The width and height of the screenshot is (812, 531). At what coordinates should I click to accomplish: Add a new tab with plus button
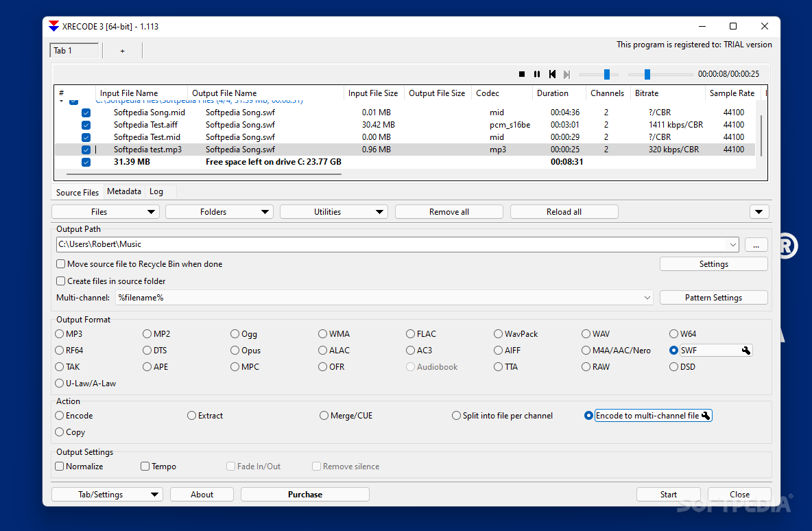pyautogui.click(x=122, y=51)
